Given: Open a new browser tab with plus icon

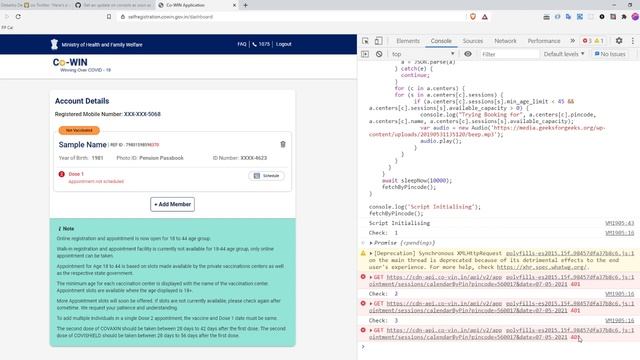Looking at the screenshot, I should click(245, 5).
